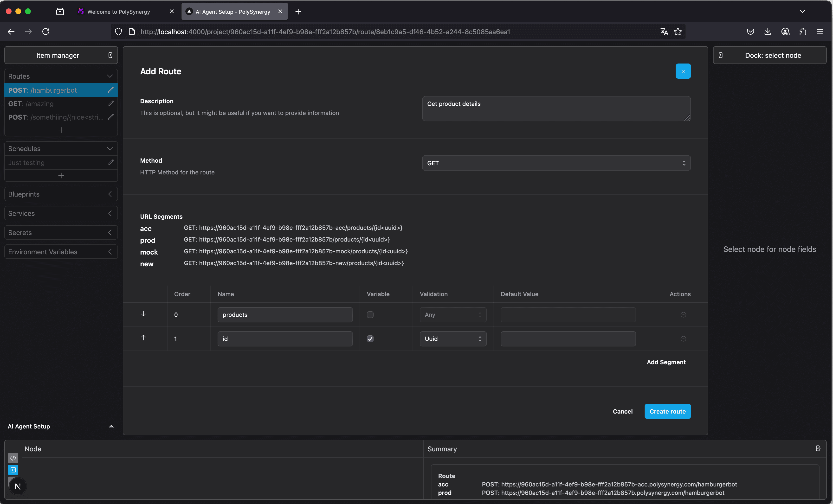The height and width of the screenshot is (504, 833).
Task: Move id segment up with arrow
Action: [143, 338]
